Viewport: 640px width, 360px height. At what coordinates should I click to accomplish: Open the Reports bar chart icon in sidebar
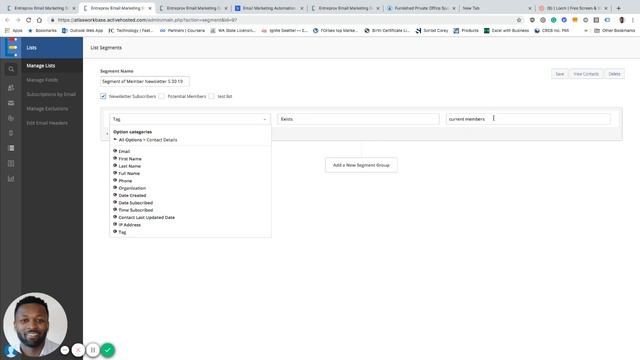coord(11,179)
